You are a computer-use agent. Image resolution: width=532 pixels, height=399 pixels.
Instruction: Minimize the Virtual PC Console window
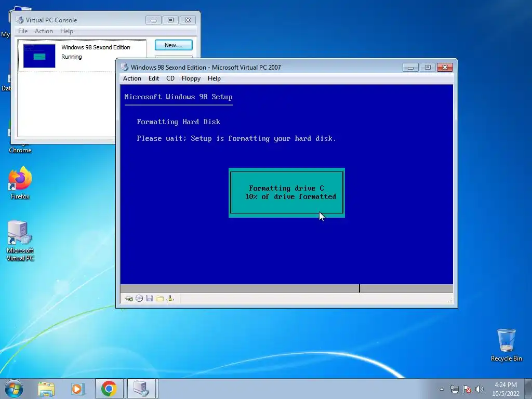(x=153, y=20)
